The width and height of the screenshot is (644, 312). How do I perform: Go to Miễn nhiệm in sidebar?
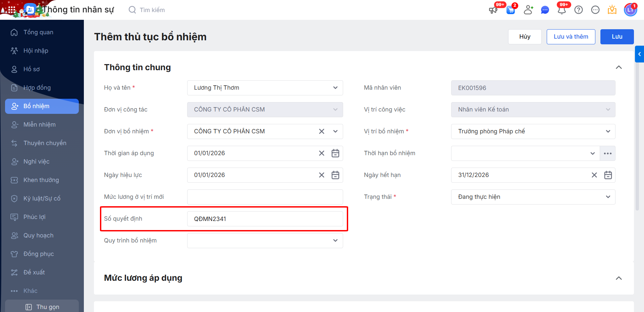pos(40,125)
